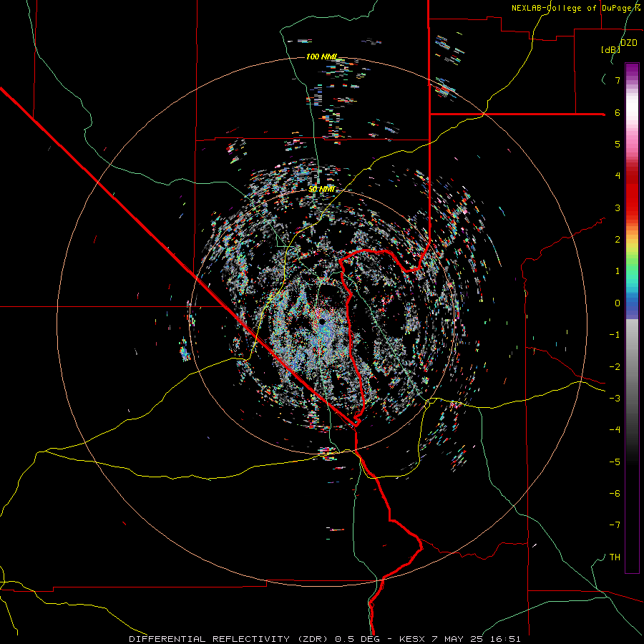Screen dimensions: 644x644
Task: Click the 6 value on the color scale
Action: tap(618, 112)
